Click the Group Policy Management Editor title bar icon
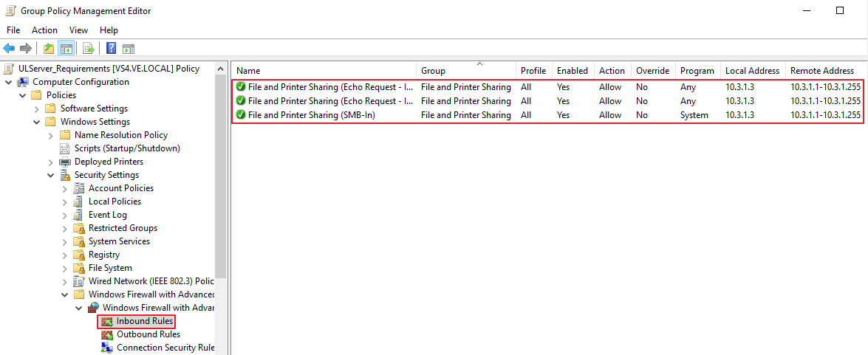868x355 pixels. pyautogui.click(x=10, y=10)
